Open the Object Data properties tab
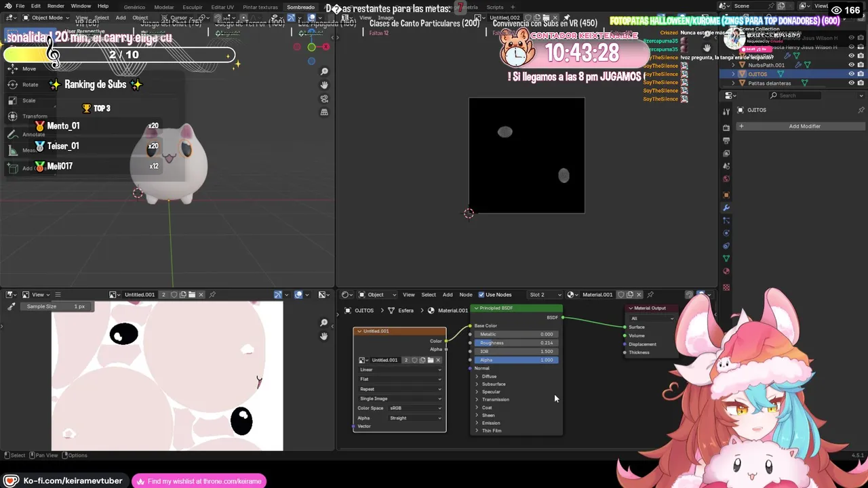The width and height of the screenshot is (868, 488). pos(726,259)
